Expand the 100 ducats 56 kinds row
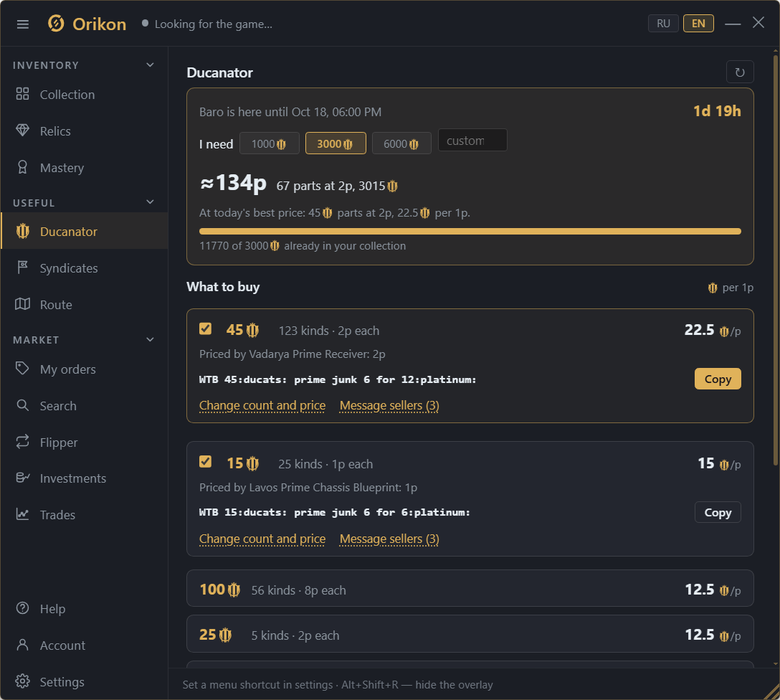 (x=470, y=589)
